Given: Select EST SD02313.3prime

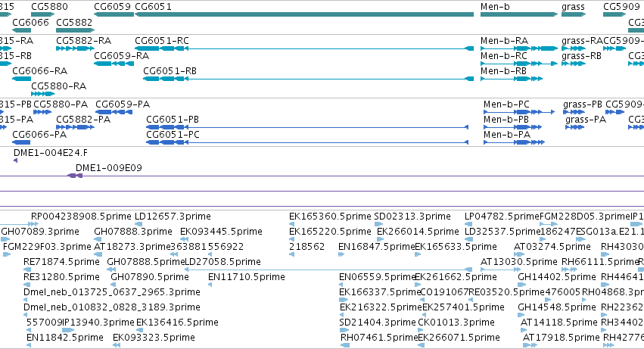Looking at the screenshot, I should point(412,217).
